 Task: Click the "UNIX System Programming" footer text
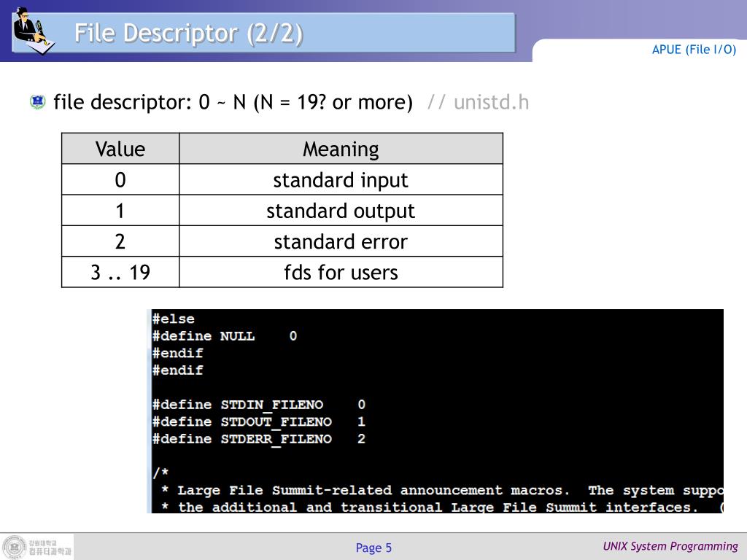coord(670,546)
